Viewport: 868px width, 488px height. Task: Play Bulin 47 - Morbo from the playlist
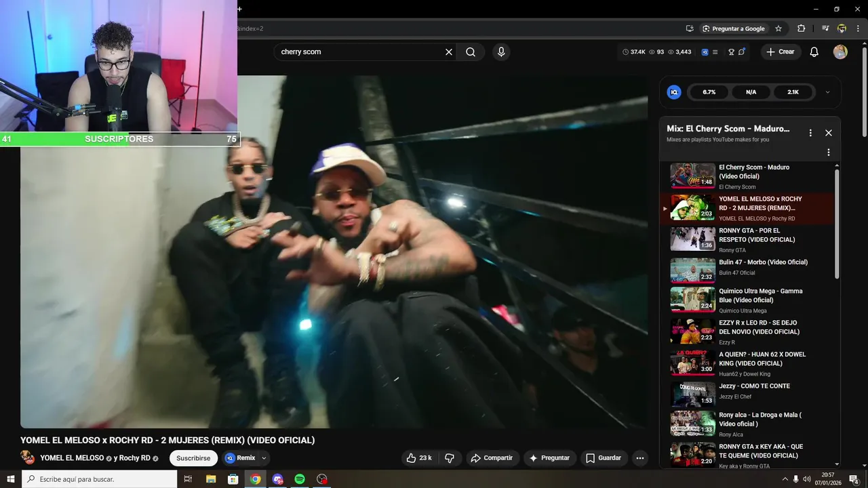pos(749,269)
